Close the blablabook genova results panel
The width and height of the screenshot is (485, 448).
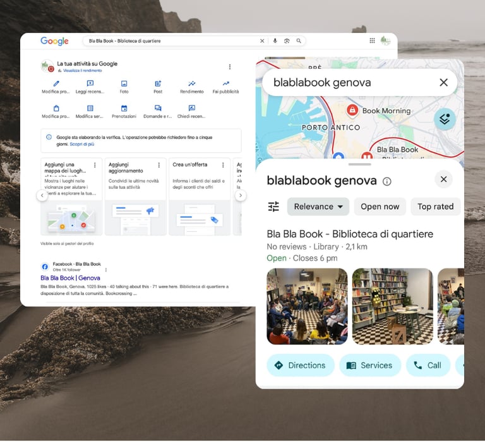pos(443,179)
